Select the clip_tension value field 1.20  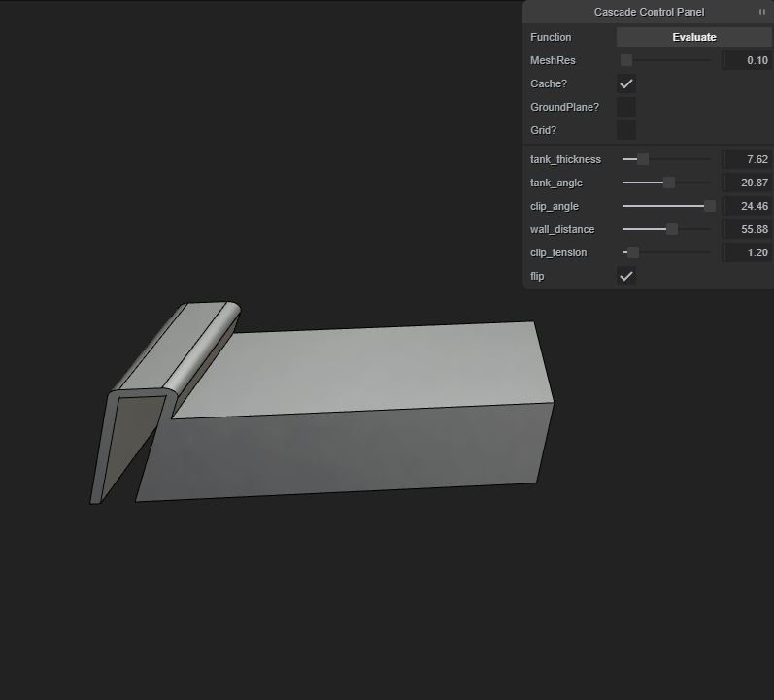click(x=747, y=252)
